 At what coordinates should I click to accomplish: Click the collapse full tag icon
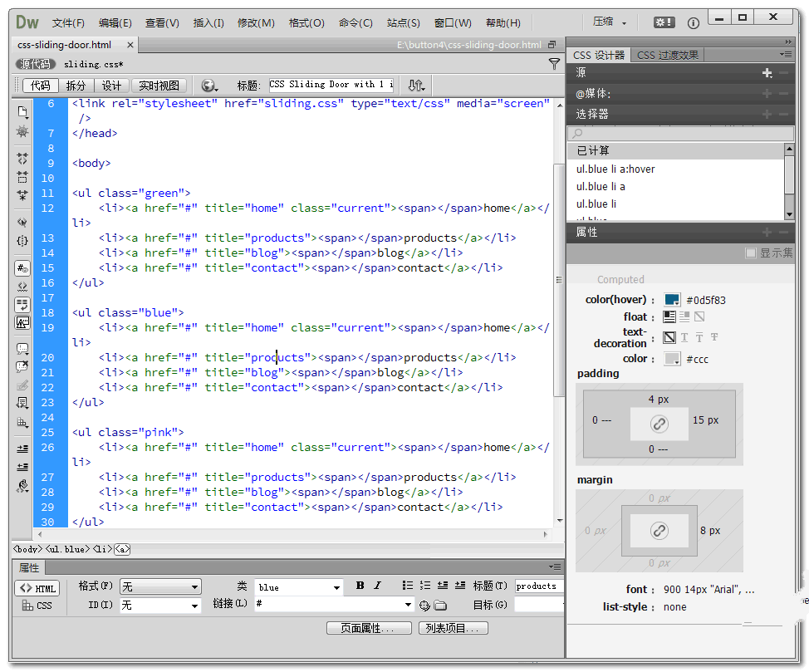22,159
